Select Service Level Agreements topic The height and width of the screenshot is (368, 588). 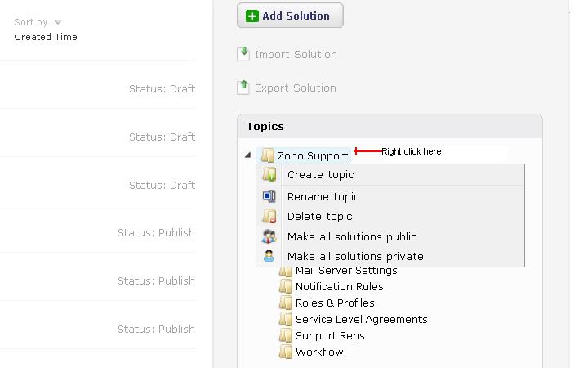click(361, 320)
